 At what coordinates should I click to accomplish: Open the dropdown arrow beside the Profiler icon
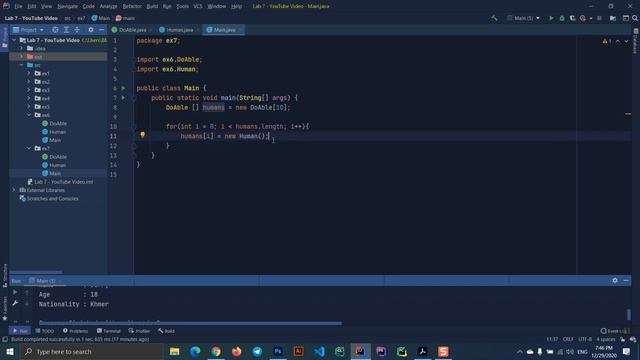(591, 18)
